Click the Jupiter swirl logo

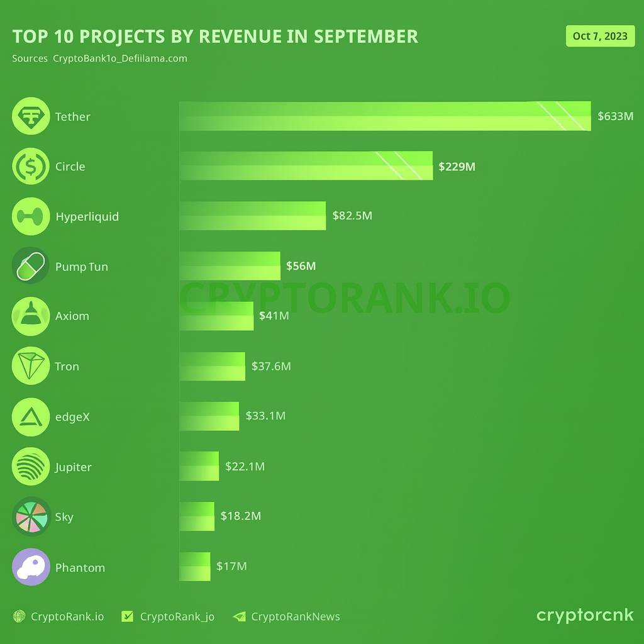[x=30, y=467]
